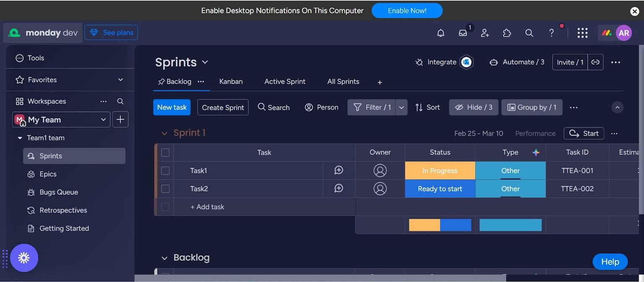Tick the Task2 row checkbox
Image resolution: width=644 pixels, height=282 pixels.
[x=165, y=188]
